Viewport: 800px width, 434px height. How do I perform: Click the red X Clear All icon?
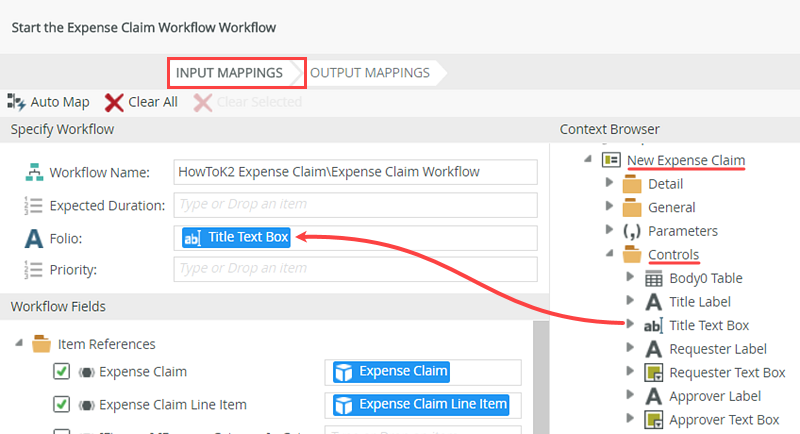coord(114,103)
